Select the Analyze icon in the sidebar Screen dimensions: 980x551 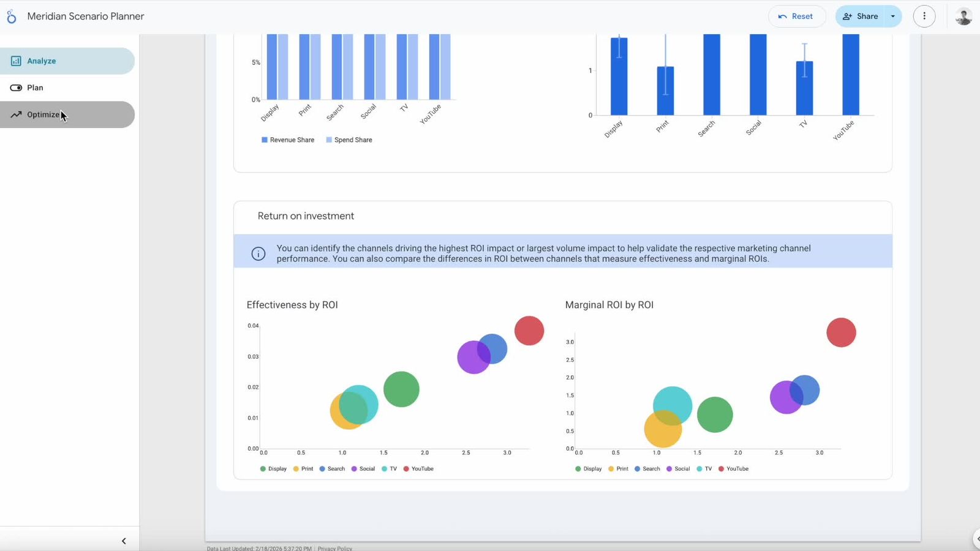15,61
